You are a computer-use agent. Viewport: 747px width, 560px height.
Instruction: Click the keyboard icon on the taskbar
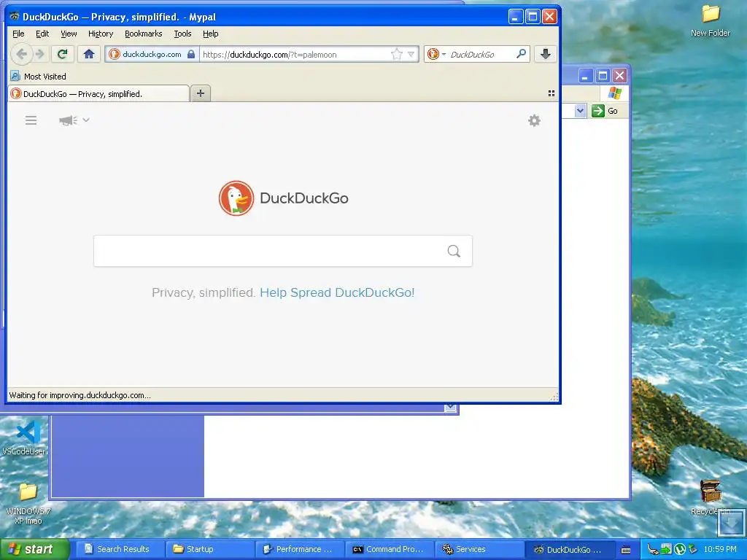pos(626,550)
